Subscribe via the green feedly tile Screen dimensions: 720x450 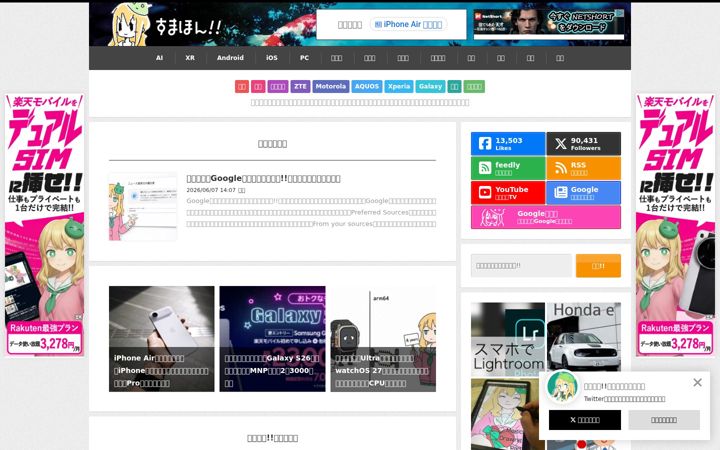[x=508, y=168]
